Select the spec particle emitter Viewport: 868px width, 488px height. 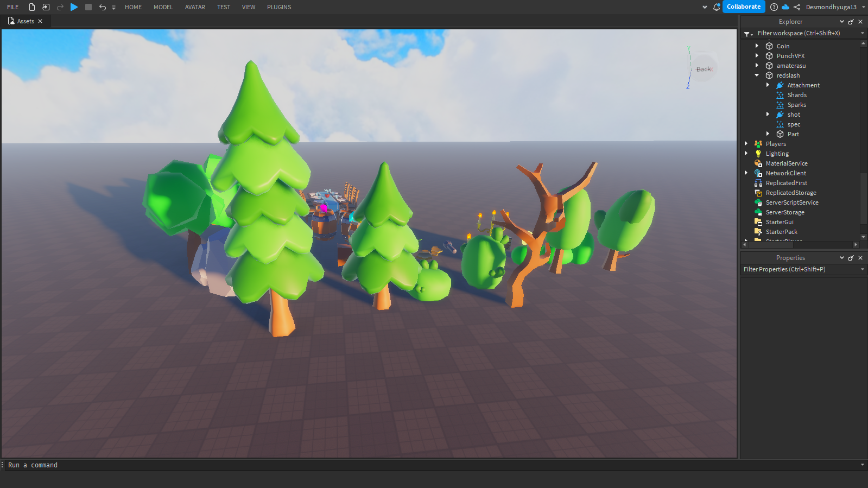coord(794,124)
